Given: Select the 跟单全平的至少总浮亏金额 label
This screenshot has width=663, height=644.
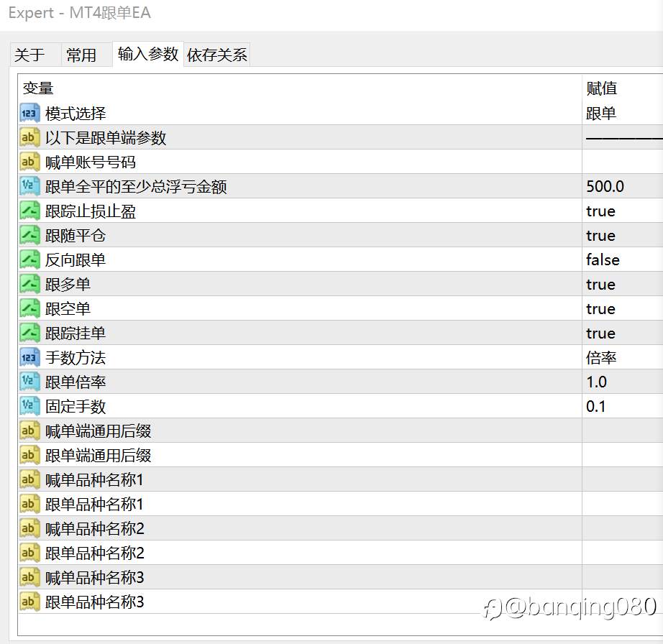Looking at the screenshot, I should 136,186.
